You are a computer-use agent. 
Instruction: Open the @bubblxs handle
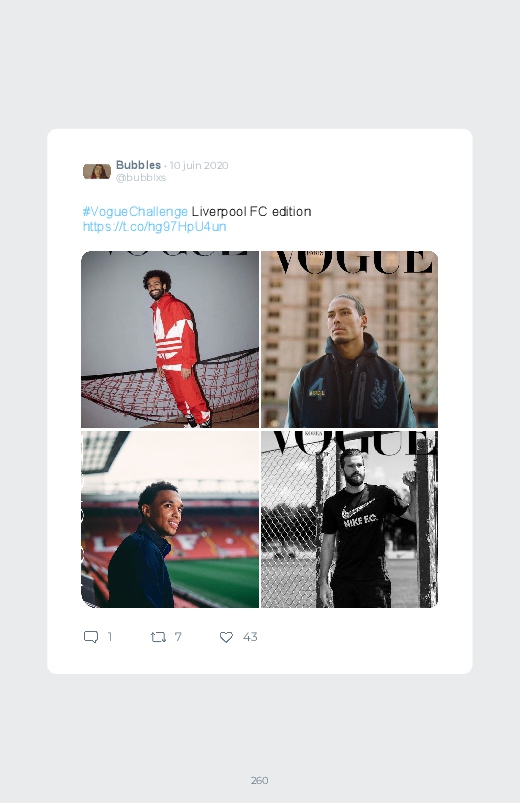pyautogui.click(x=141, y=177)
